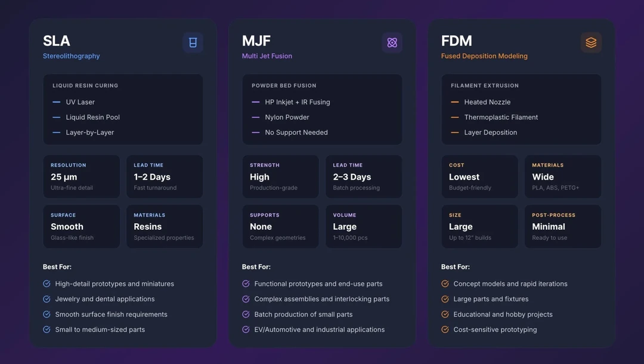
Task: Click the orange layers icon on FDM card
Action: pos(591,42)
